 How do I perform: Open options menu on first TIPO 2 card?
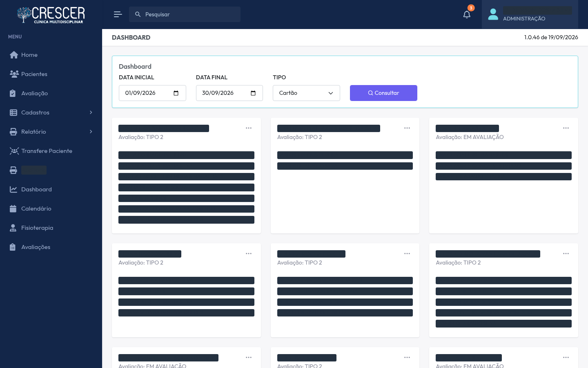tap(249, 128)
